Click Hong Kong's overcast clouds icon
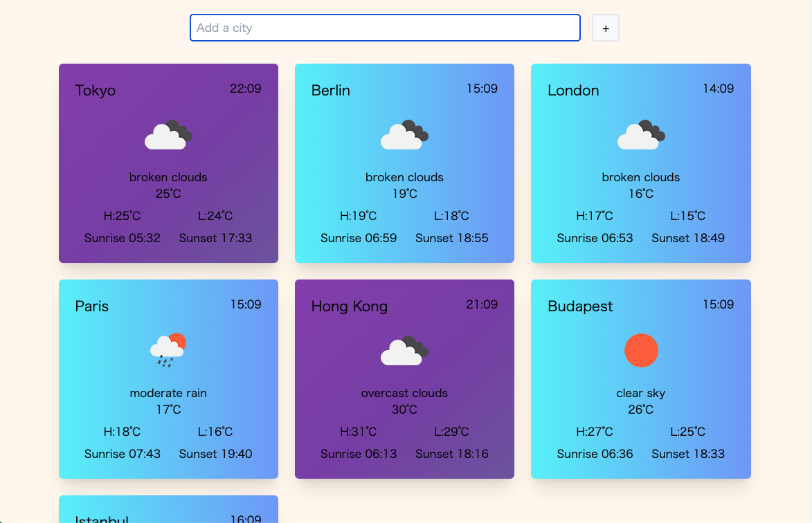The width and height of the screenshot is (812, 523). click(x=404, y=351)
